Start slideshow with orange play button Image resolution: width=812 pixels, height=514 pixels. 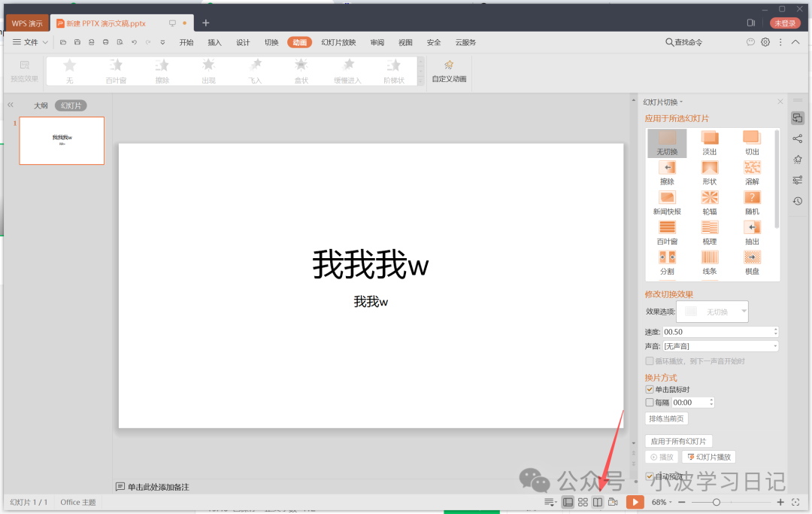coord(635,501)
